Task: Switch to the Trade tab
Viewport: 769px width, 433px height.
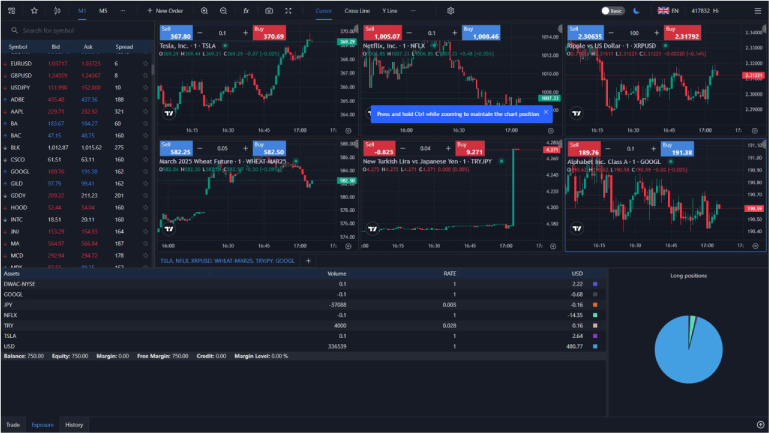Action: (13, 425)
